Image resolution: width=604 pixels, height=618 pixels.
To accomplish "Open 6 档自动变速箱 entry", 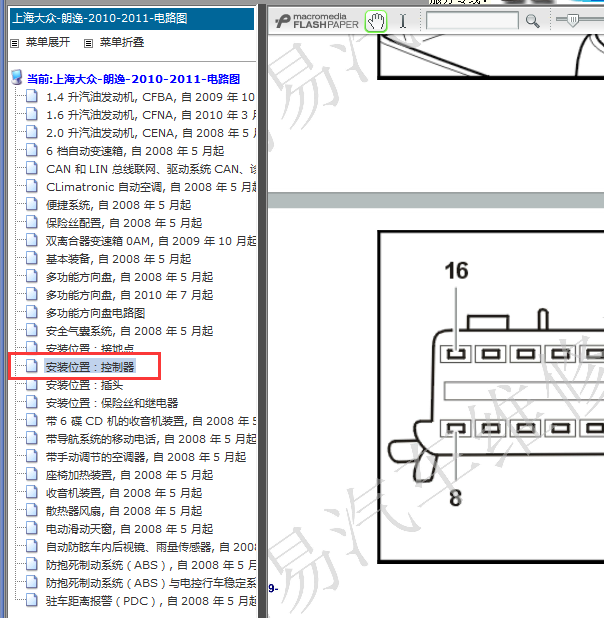I will coord(135,151).
